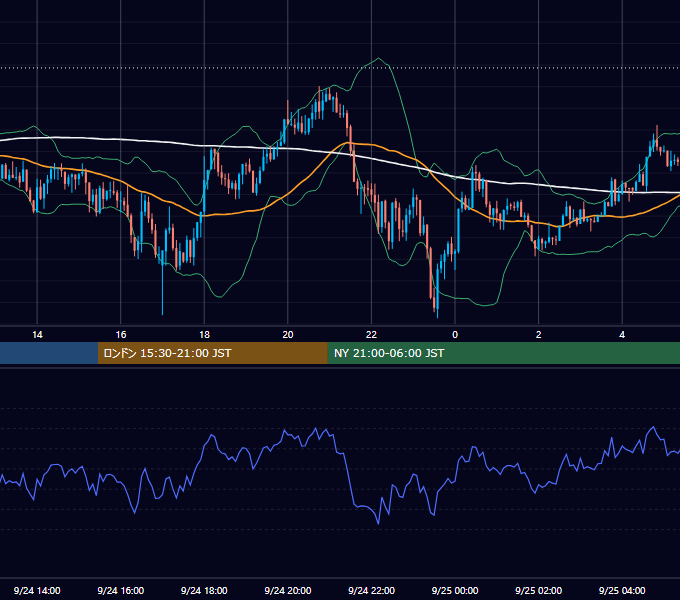Screen dimensions: 680x600
Task: Click the NY 21:00-06:00 JST session bar
Action: tap(503, 353)
